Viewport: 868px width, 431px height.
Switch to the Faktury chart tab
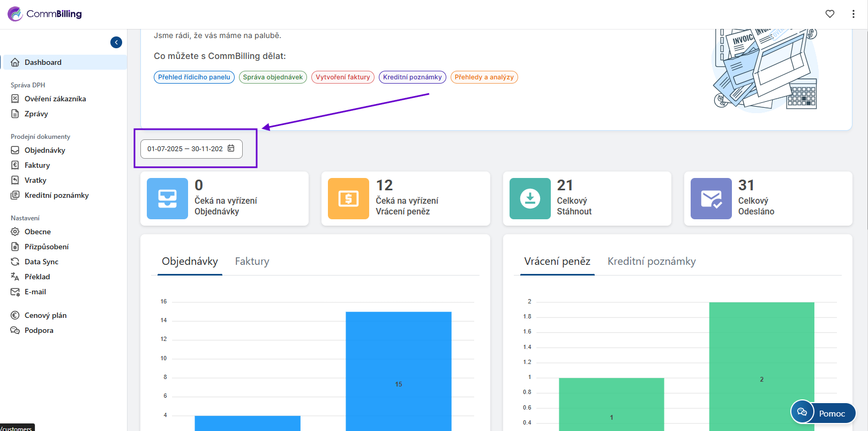[x=252, y=262]
